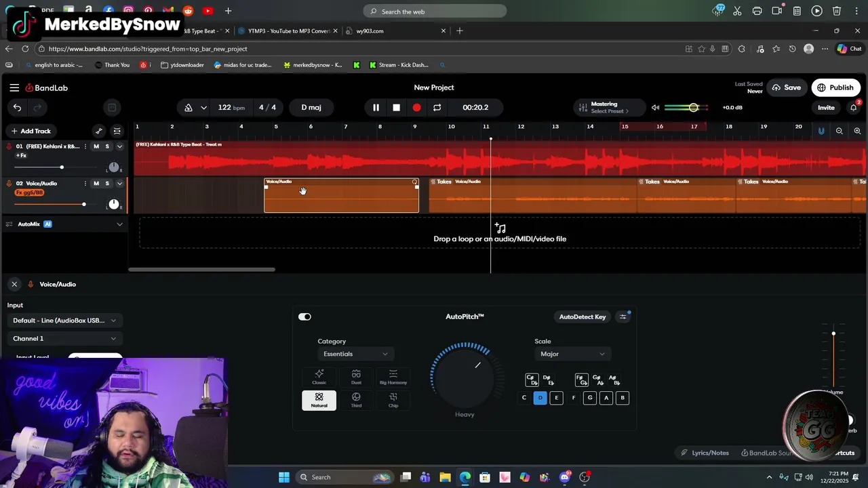Publish the project
868x488 pixels.
[x=835, y=87]
